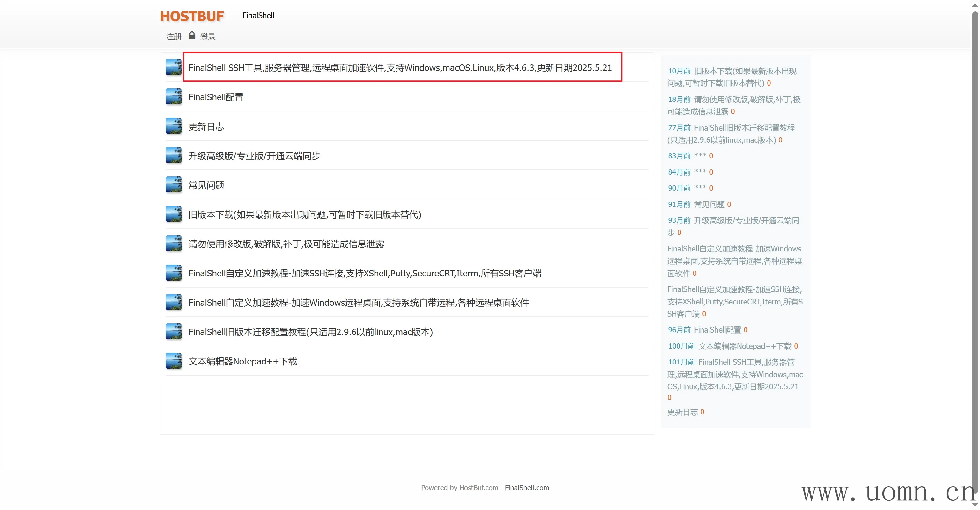The height and width of the screenshot is (510, 980).
Task: Click thumbnail icon beside 文本编辑器Notepad++下载
Action: tap(174, 361)
